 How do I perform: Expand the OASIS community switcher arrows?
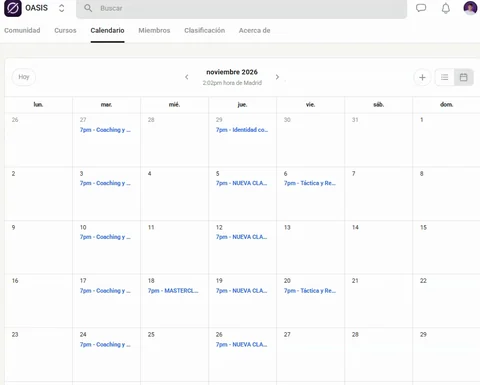[x=61, y=8]
